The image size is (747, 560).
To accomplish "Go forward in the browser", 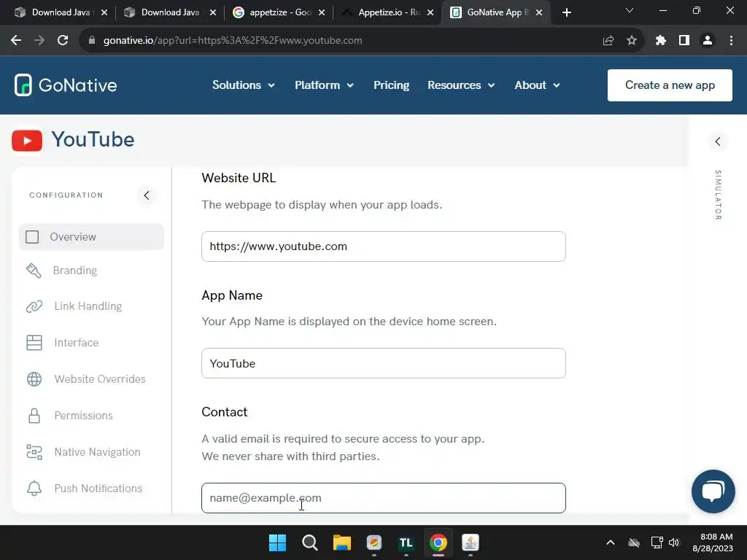I will (x=39, y=41).
